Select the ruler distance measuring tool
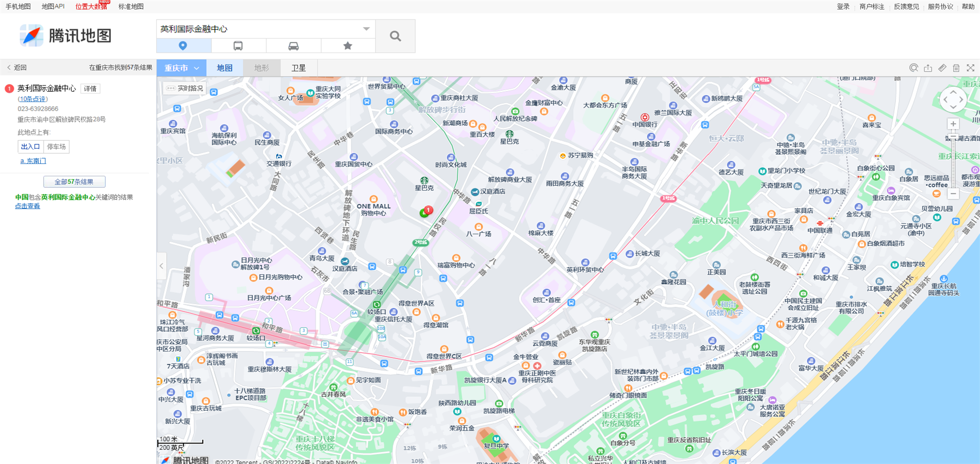Viewport: 980px width, 464px height. [x=942, y=68]
